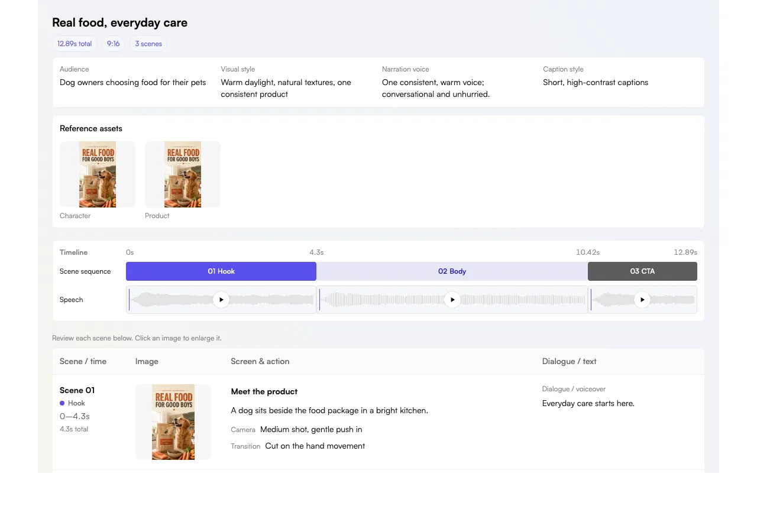Click the Audience description text
Screen dimensions: 757x532
[x=133, y=83]
